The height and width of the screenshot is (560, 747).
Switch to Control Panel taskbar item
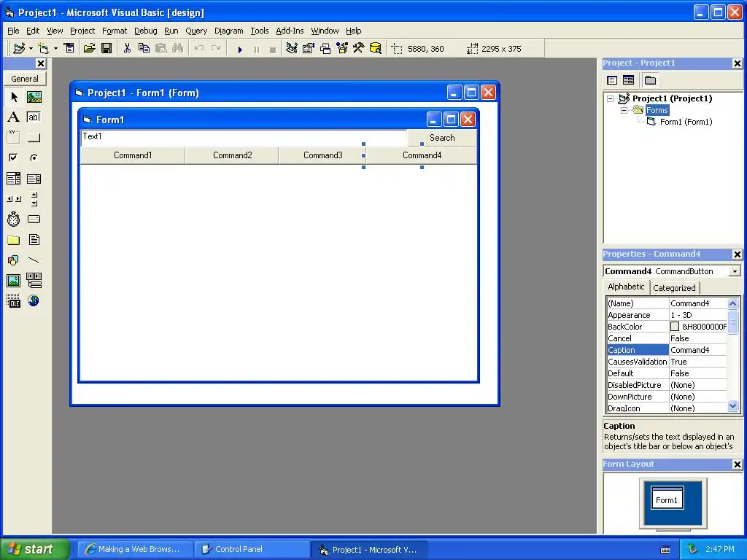(x=252, y=550)
